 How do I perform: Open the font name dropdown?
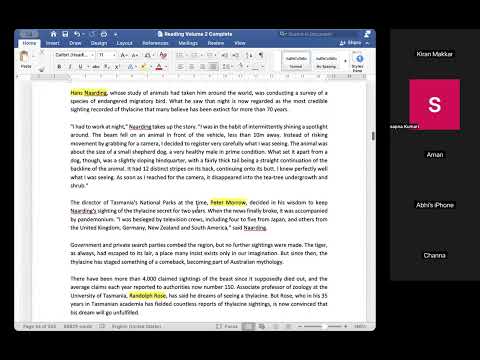[x=75, y=55]
